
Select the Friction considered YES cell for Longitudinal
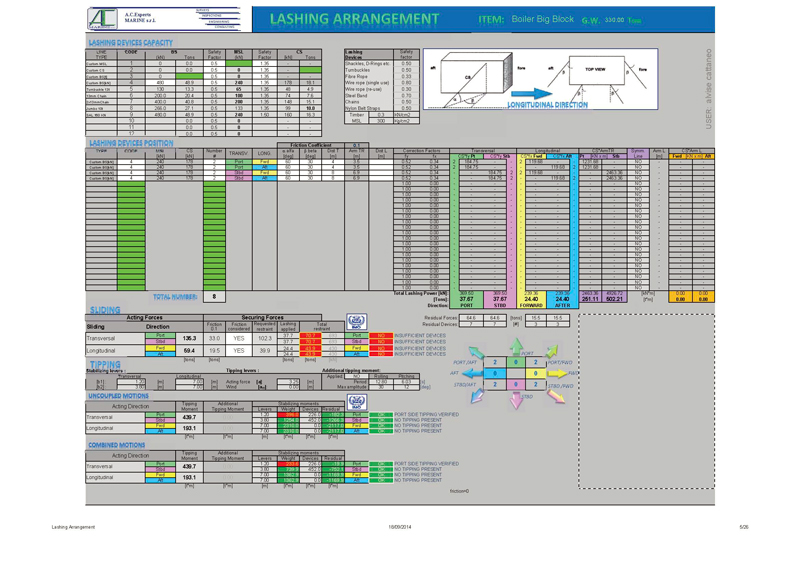[x=239, y=351]
